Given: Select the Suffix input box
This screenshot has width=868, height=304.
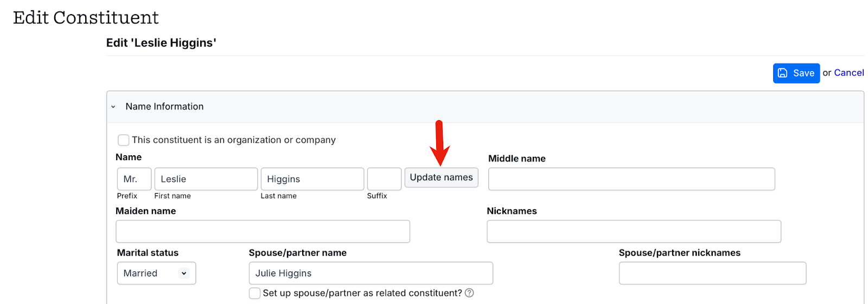Looking at the screenshot, I should coord(384,179).
